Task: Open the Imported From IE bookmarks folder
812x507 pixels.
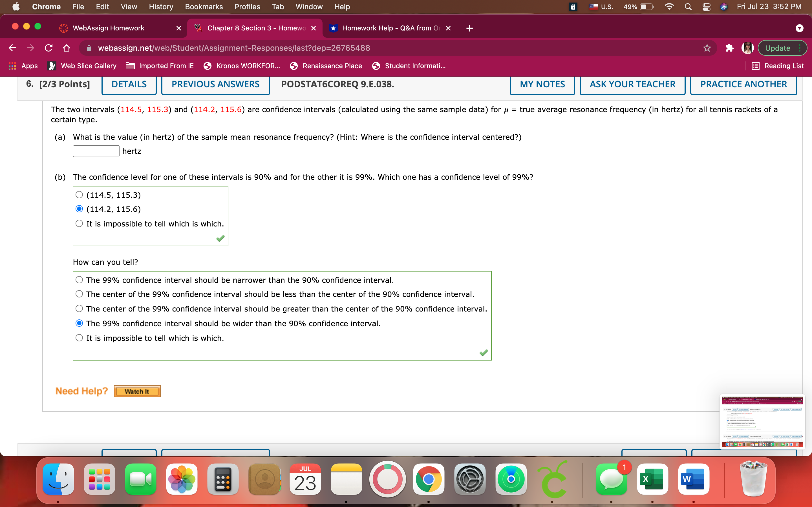Action: pyautogui.click(x=160, y=66)
